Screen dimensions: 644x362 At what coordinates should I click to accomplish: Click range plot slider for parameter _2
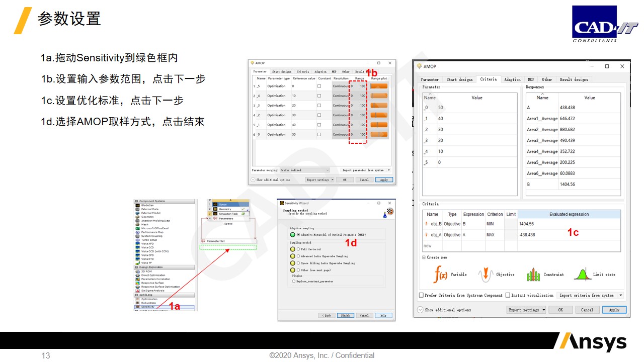pyautogui.click(x=379, y=115)
